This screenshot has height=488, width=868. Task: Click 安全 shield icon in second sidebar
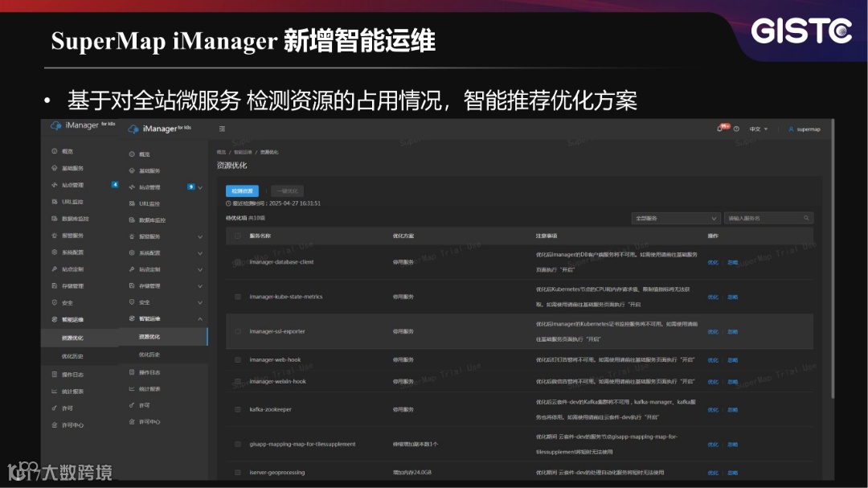[x=132, y=301]
